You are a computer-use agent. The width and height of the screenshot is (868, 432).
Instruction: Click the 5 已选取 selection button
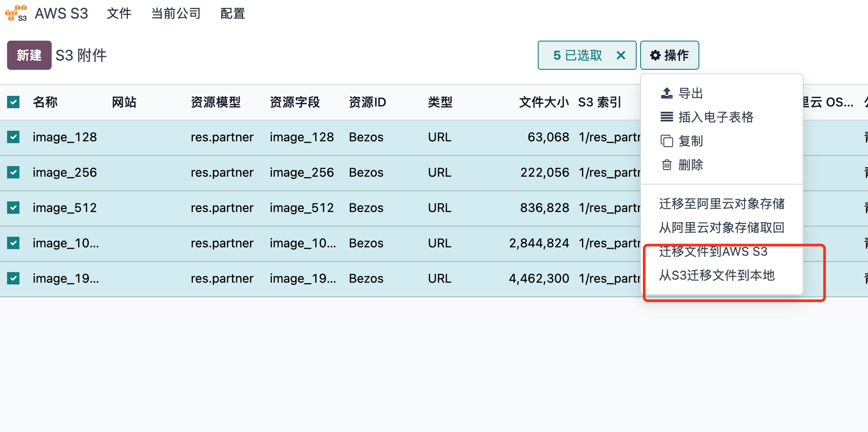577,55
